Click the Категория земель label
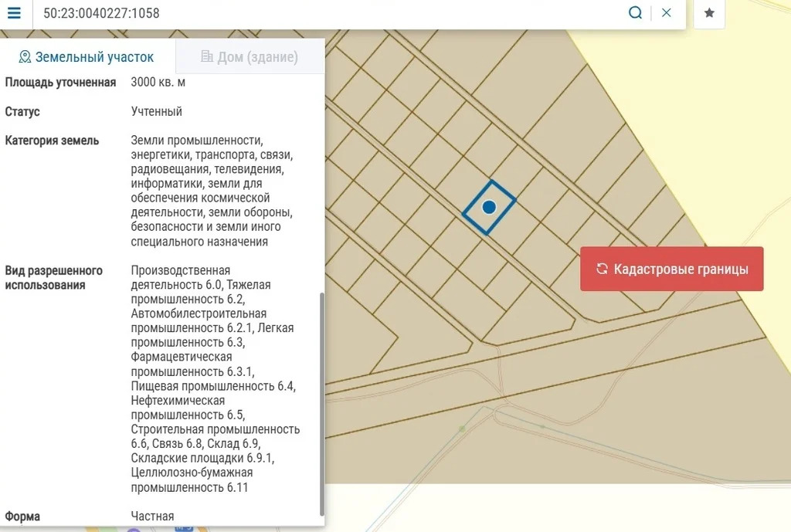791x532 pixels. (x=52, y=141)
